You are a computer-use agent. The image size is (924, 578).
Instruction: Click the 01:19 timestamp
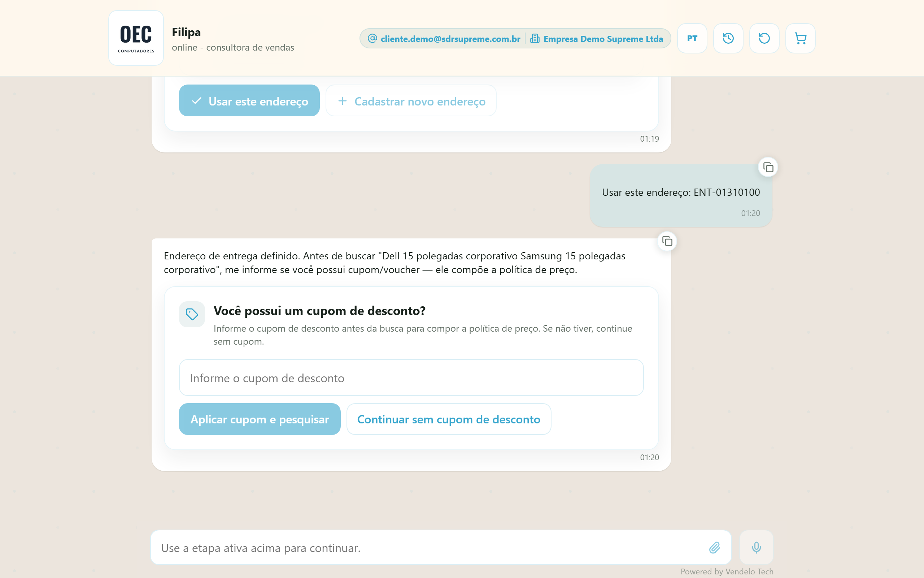coord(649,139)
